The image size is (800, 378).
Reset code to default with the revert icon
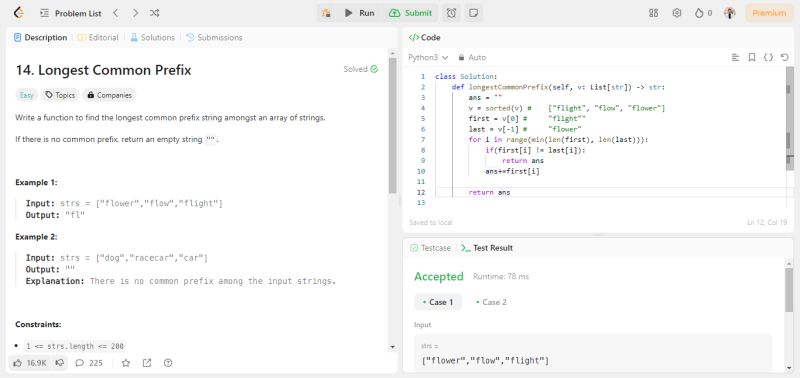[785, 57]
